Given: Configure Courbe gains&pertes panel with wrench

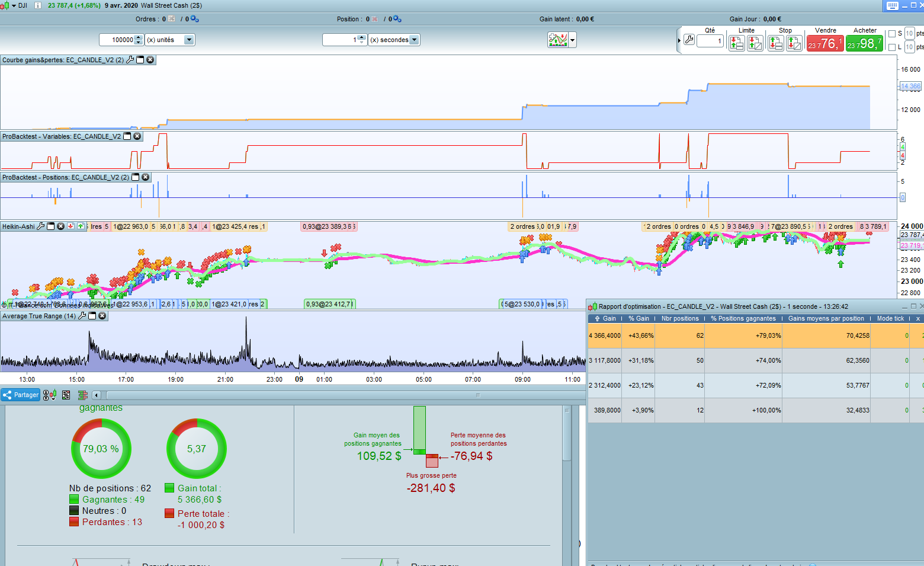Looking at the screenshot, I should click(x=130, y=60).
